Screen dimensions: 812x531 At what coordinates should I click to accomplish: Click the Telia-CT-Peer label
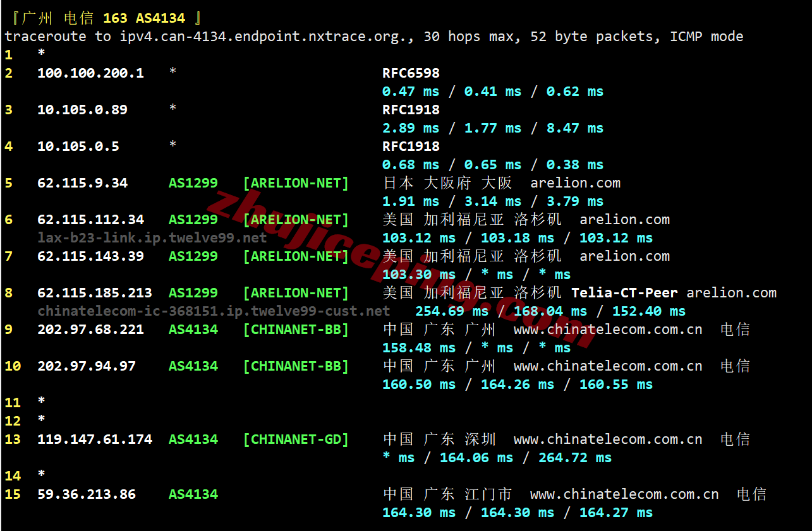tap(624, 293)
